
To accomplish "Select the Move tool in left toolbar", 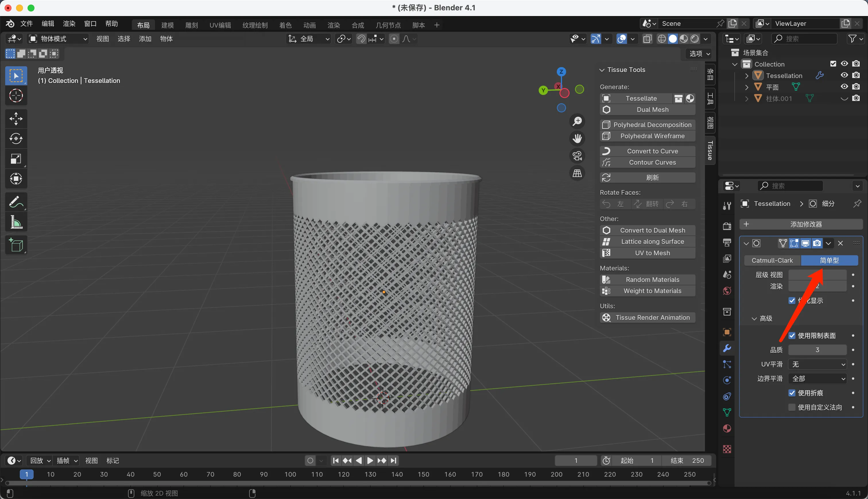I will tap(16, 118).
